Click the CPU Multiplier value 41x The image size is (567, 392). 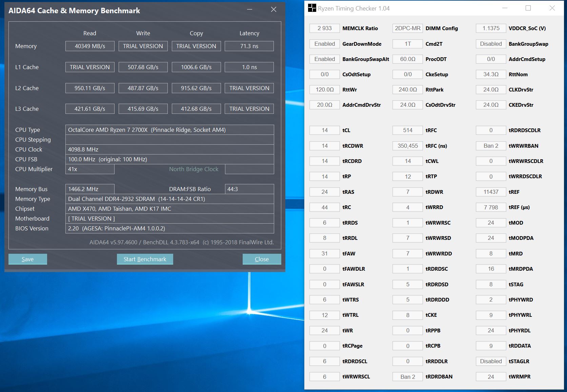click(x=90, y=169)
